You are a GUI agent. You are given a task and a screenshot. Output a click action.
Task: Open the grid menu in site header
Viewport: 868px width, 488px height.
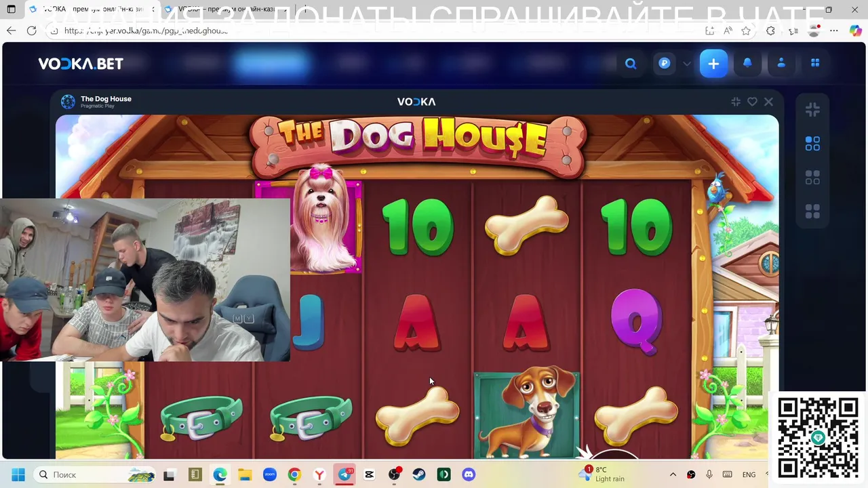pos(815,63)
